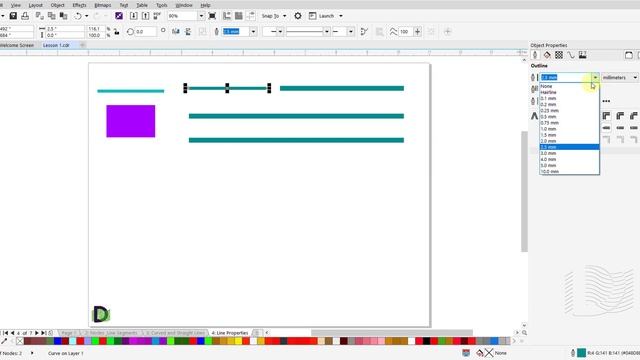This screenshot has width=640, height=360.
Task: Open the Undo history dropdown arrow
Action: [x=87, y=16]
